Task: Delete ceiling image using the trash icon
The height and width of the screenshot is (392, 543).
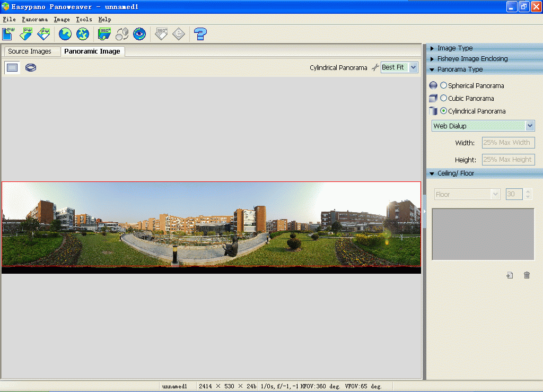Action: 526,275
